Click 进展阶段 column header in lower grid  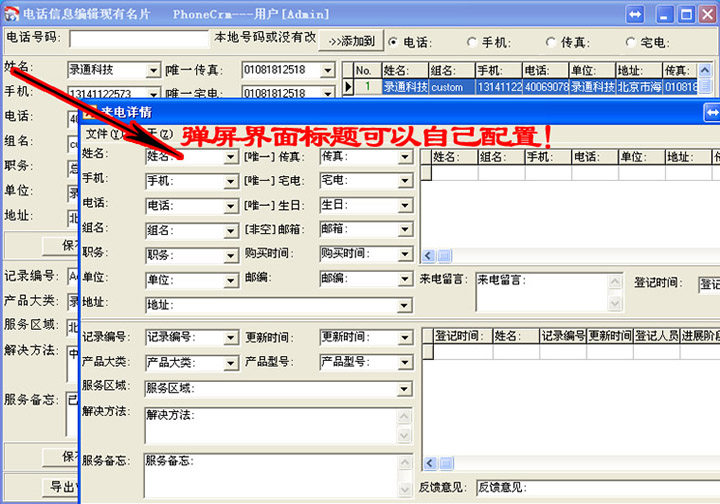(700, 336)
